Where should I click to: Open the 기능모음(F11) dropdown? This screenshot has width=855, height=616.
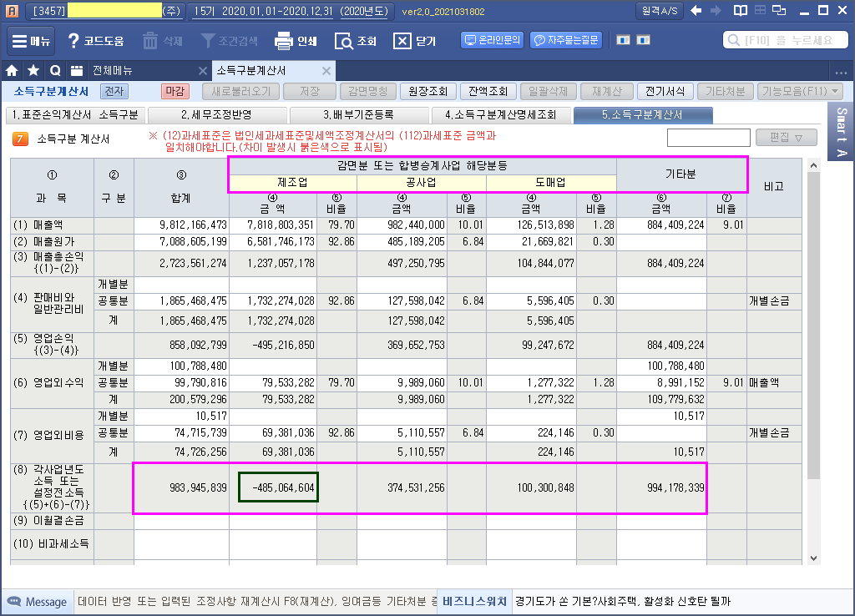pyautogui.click(x=800, y=91)
